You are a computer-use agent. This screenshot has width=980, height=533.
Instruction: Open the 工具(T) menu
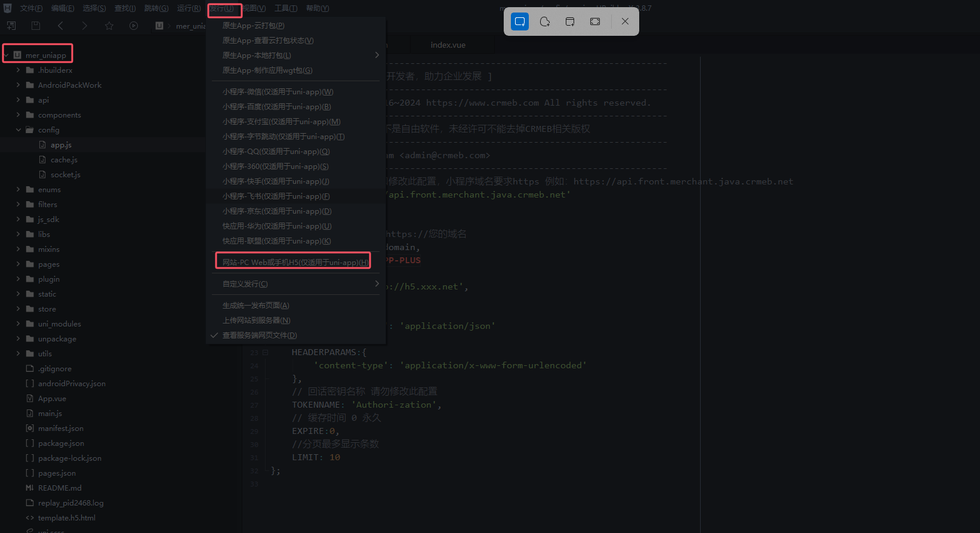(x=286, y=8)
